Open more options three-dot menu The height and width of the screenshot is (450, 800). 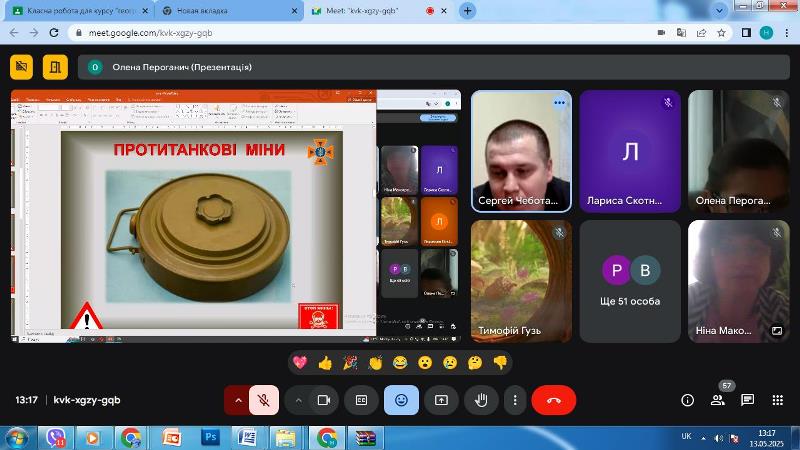(x=514, y=400)
